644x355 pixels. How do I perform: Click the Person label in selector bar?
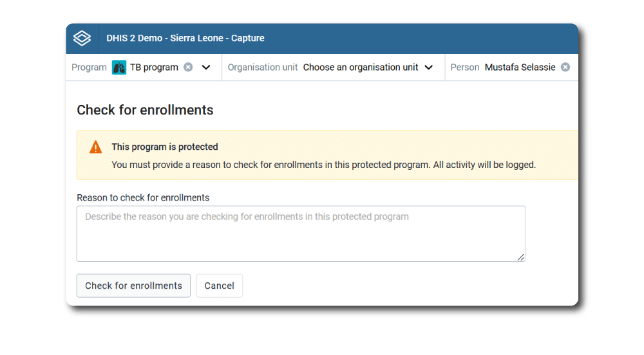tap(465, 68)
